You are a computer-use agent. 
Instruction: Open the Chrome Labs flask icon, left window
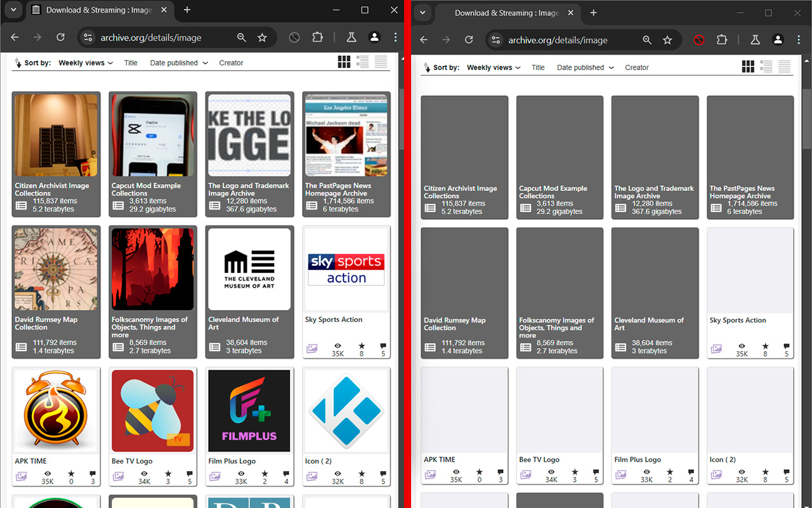click(x=351, y=37)
